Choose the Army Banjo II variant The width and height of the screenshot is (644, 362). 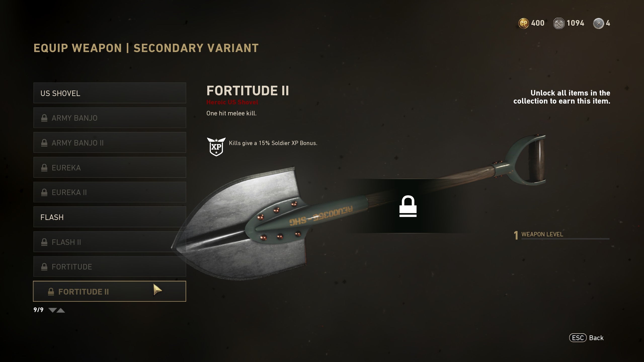(110, 143)
